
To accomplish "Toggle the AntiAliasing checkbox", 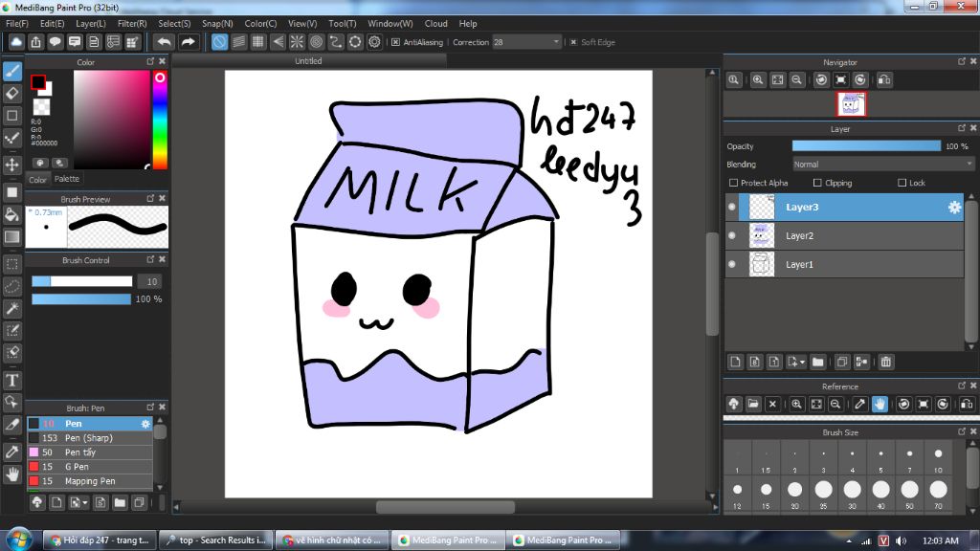I will (x=395, y=42).
